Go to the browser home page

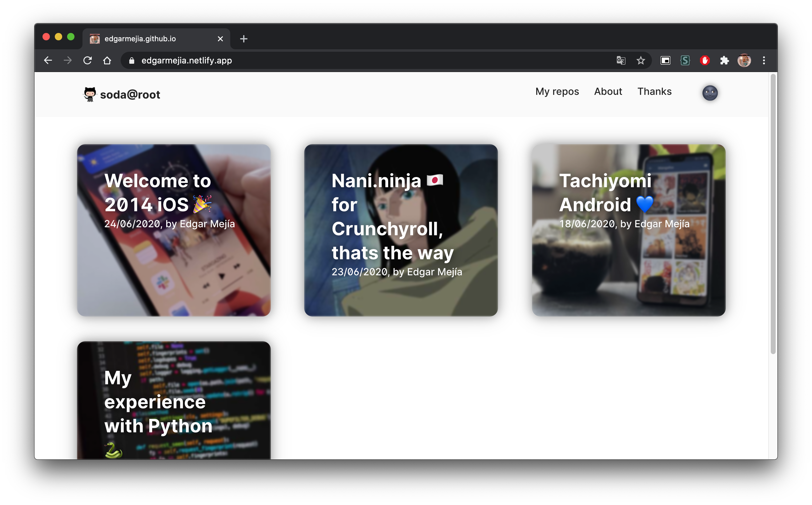[x=107, y=60]
